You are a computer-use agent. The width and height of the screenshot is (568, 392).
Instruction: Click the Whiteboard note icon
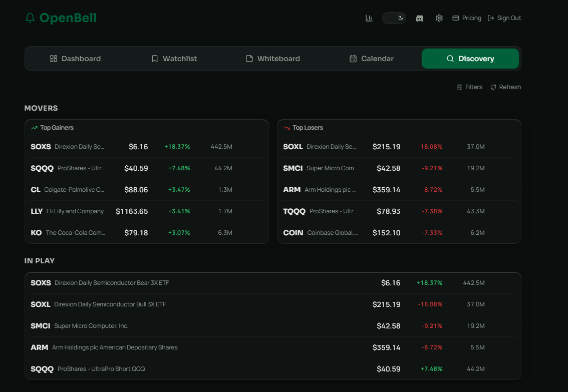tap(249, 59)
